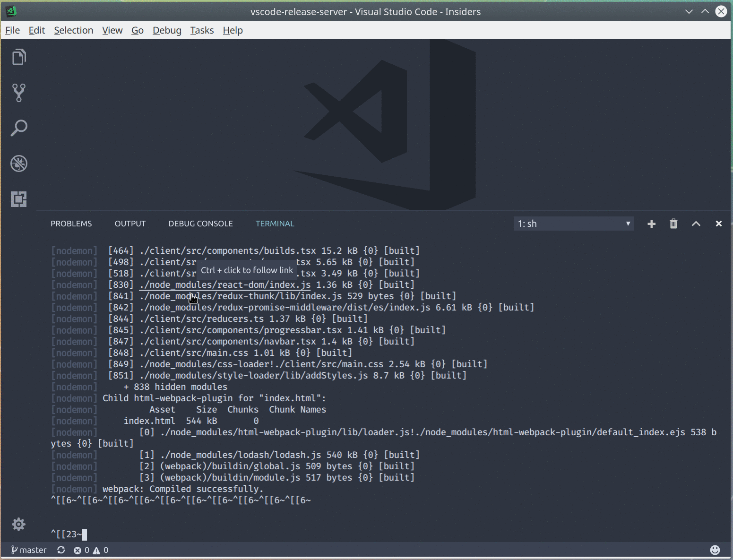
Task: Open the Extensions view
Action: [19, 199]
